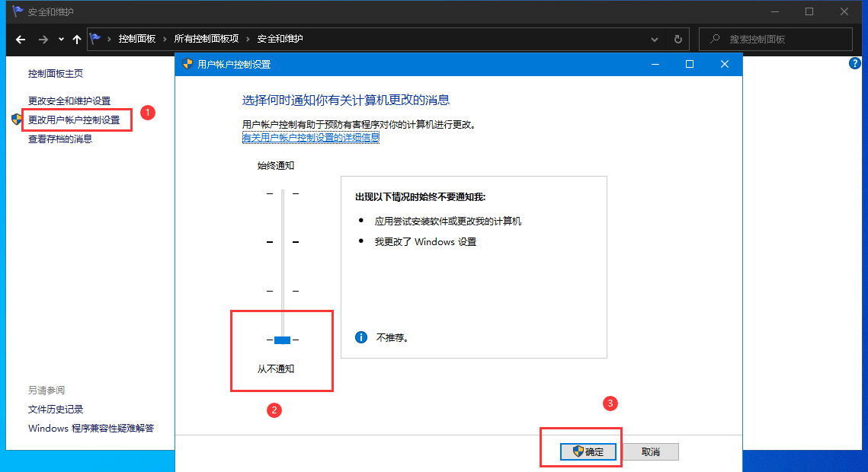868x472 pixels.
Task: Click the UAC dialog title shield icon
Action: click(x=187, y=64)
